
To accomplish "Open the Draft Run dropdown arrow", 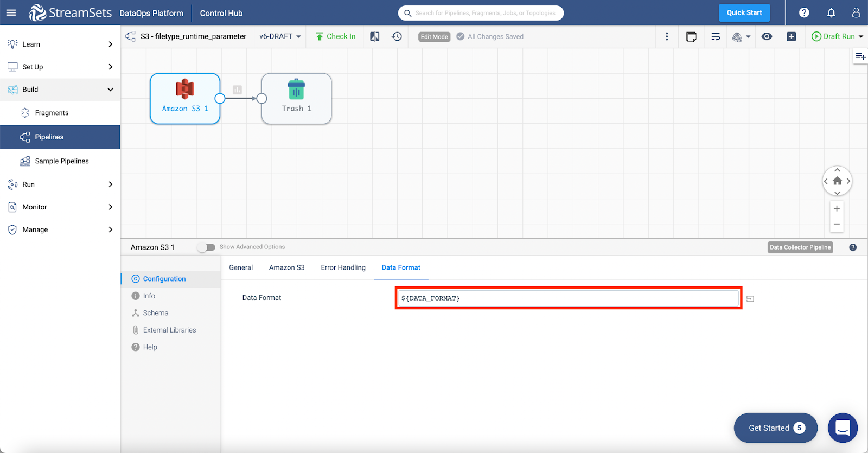I will coord(861,36).
